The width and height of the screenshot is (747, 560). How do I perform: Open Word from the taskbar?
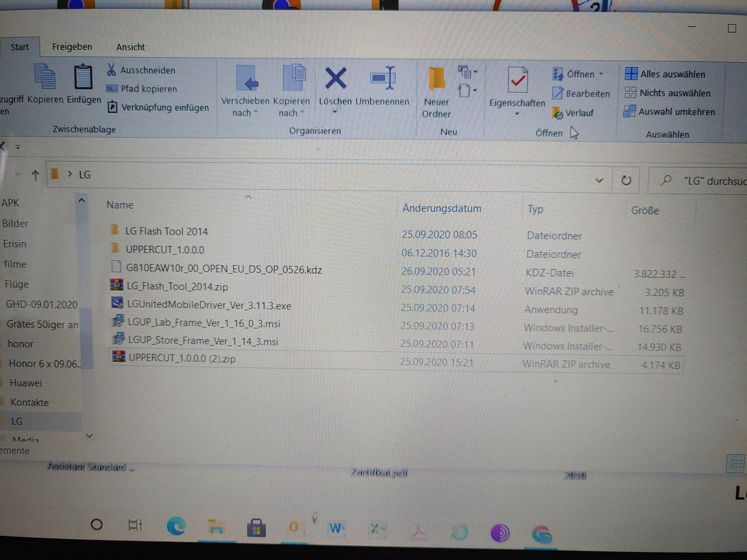(336, 529)
